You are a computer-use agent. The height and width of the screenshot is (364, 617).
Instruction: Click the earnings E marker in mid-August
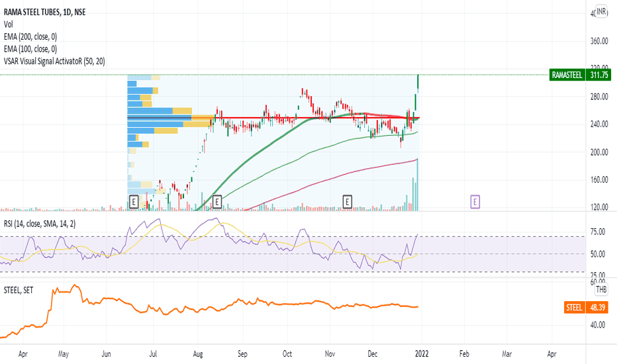[x=217, y=203]
